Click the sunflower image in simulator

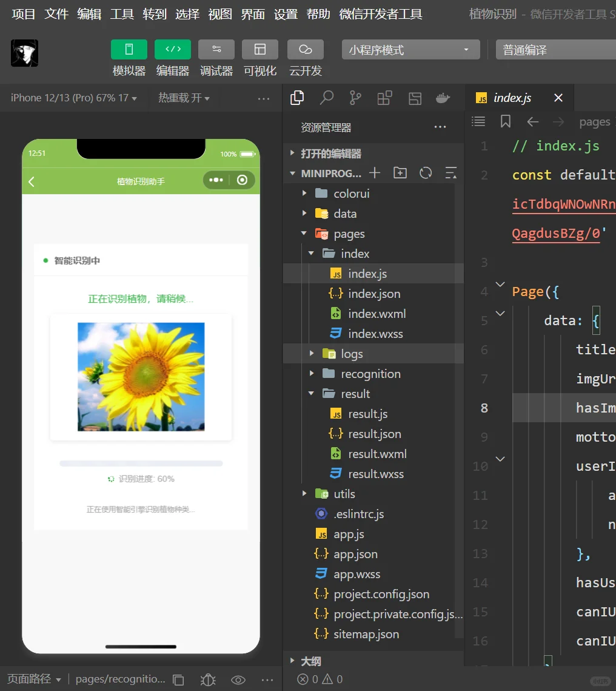click(141, 377)
